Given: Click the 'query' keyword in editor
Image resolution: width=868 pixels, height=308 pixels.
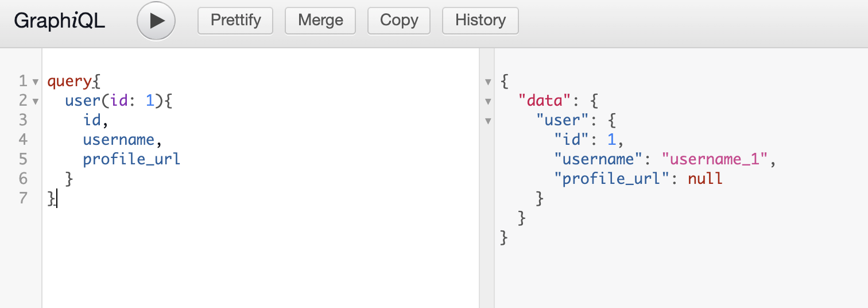Looking at the screenshot, I should click(x=69, y=82).
